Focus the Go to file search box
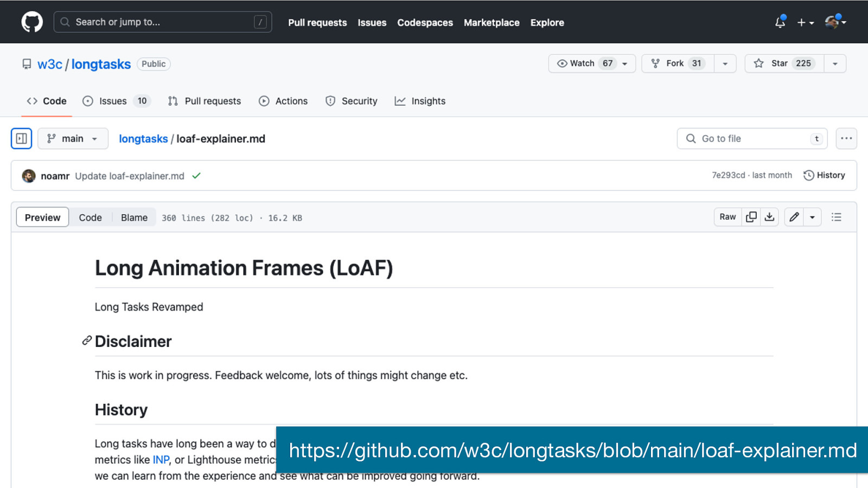 click(752, 138)
